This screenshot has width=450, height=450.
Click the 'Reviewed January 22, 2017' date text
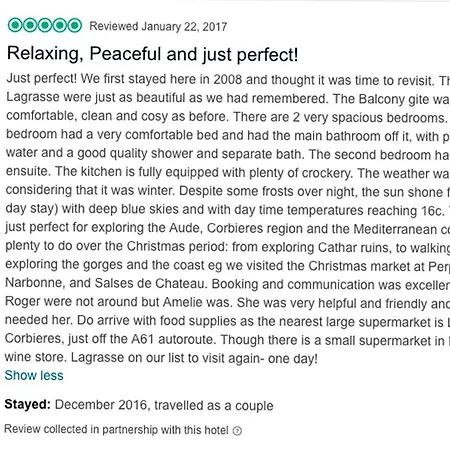click(158, 26)
